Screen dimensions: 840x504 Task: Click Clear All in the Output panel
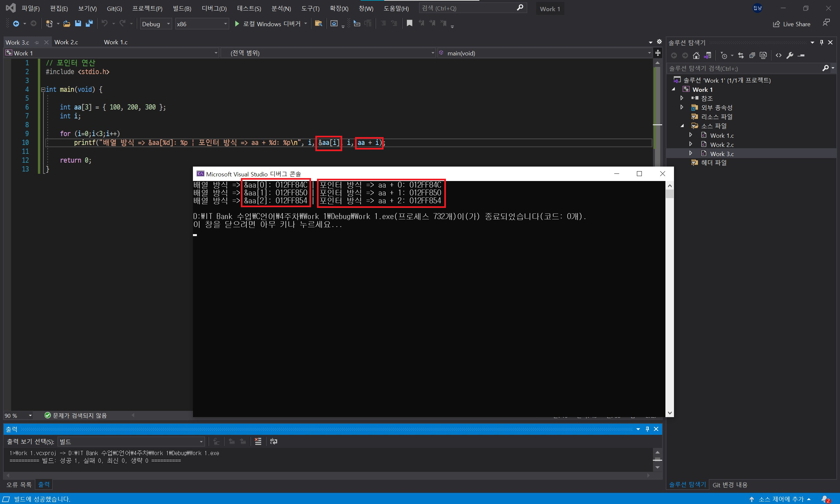click(x=258, y=441)
